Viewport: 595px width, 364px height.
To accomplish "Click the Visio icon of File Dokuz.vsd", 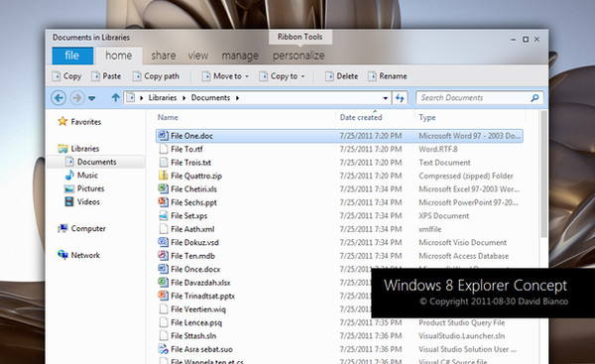I will pos(164,242).
